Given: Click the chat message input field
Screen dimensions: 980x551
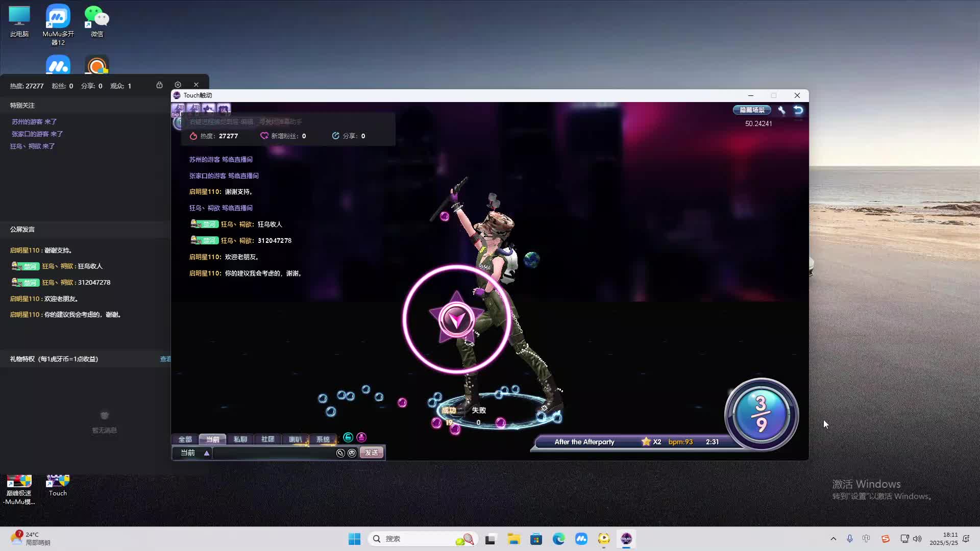Looking at the screenshot, I should click(x=273, y=453).
